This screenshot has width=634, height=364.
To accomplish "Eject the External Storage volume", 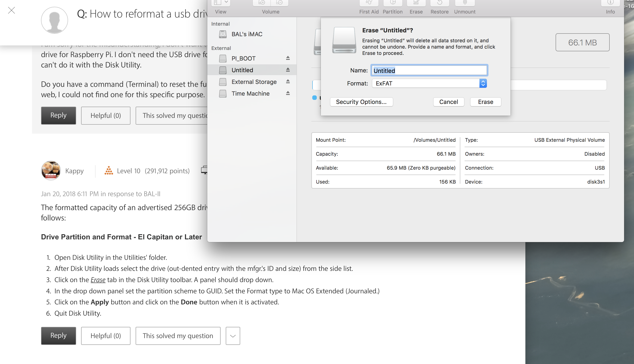I will point(287,81).
